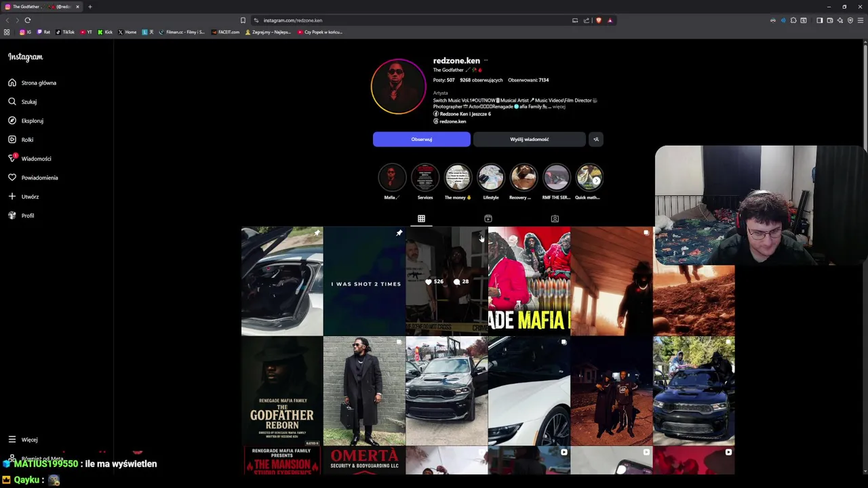The width and height of the screenshot is (868, 488).
Task: Open the Leo AI sparkle icon
Action: (x=840, y=20)
